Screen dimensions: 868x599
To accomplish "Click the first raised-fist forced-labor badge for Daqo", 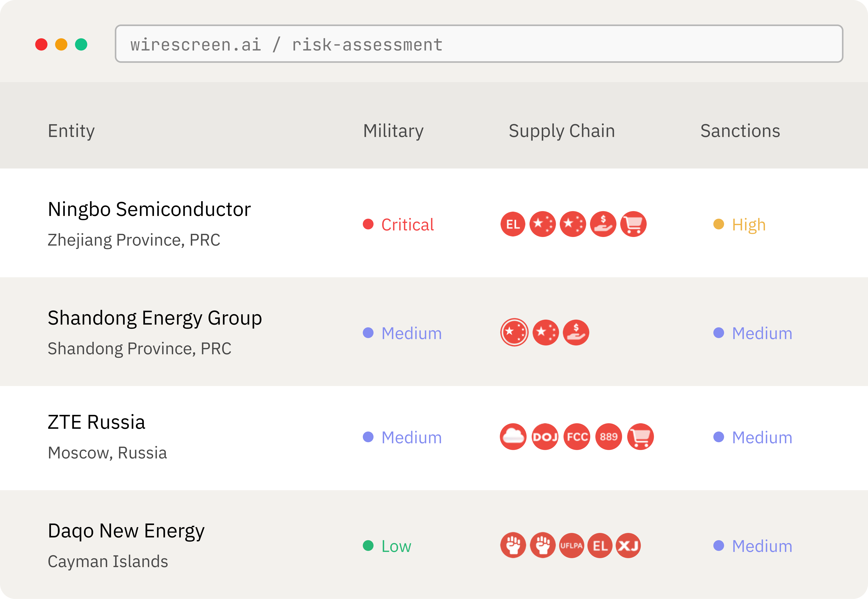I will click(x=513, y=546).
